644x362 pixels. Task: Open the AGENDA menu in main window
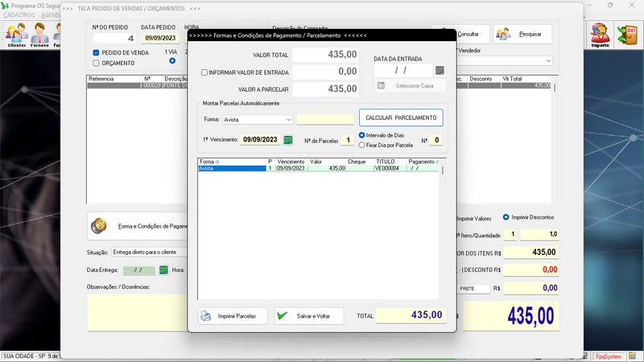(x=51, y=15)
